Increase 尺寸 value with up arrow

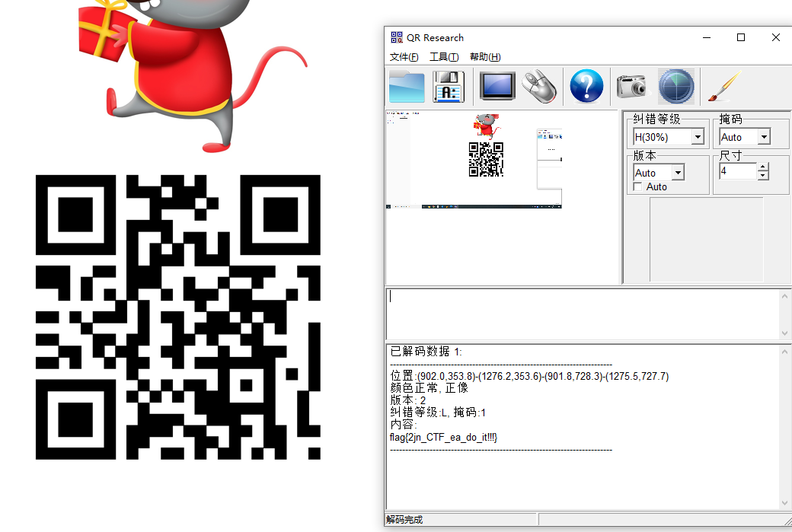coord(763,167)
